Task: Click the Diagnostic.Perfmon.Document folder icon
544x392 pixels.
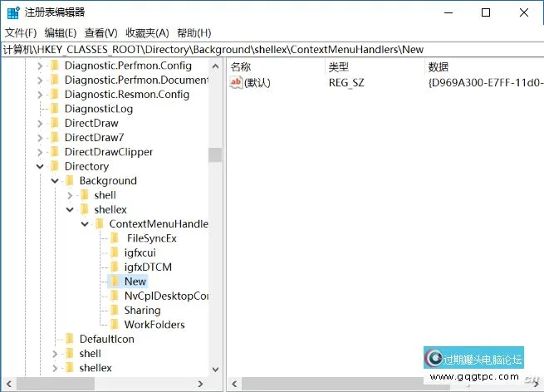Action: (55, 80)
